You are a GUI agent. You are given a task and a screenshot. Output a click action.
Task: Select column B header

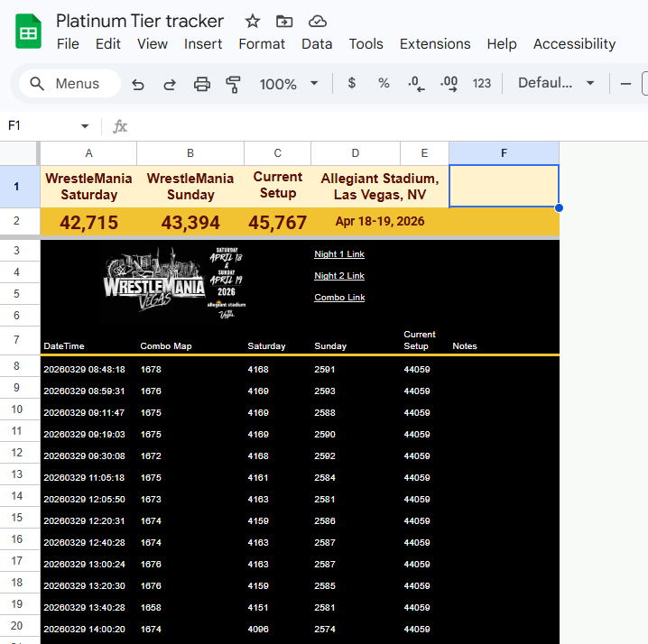pos(190,153)
